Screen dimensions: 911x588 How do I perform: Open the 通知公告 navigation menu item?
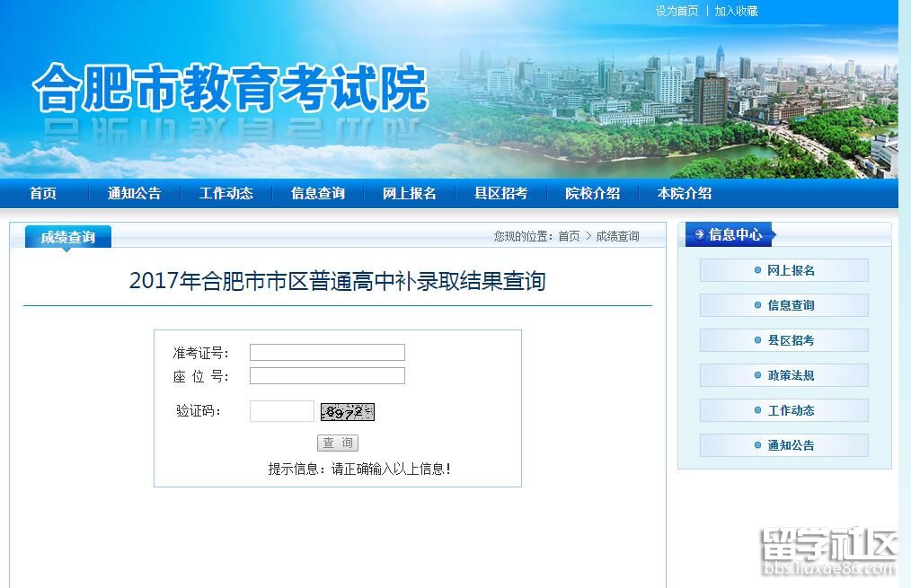pos(135,193)
